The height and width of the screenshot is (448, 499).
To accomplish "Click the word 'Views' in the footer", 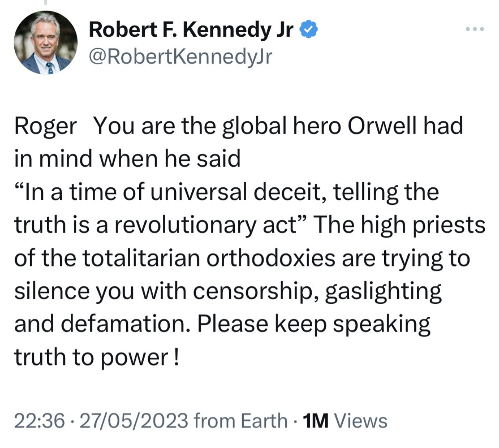I will 361,421.
